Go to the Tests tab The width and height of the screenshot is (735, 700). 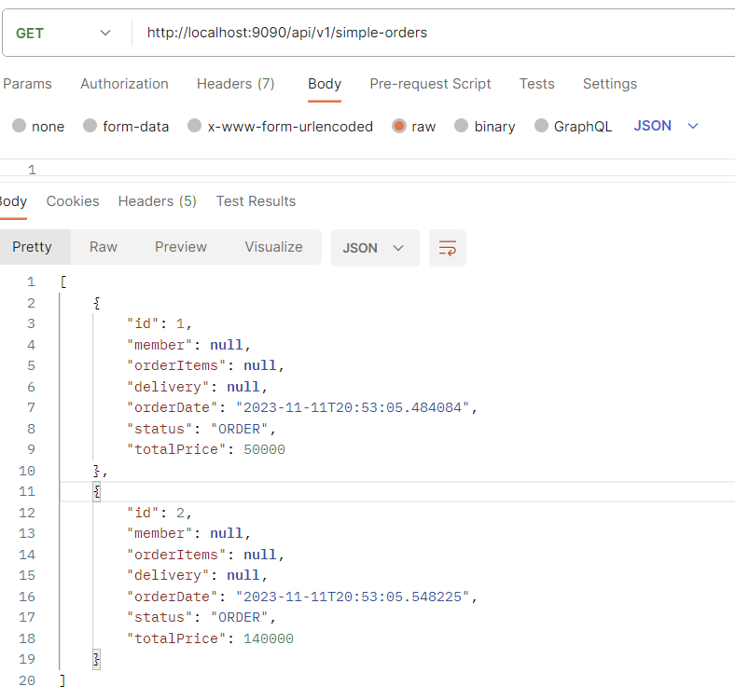point(536,84)
